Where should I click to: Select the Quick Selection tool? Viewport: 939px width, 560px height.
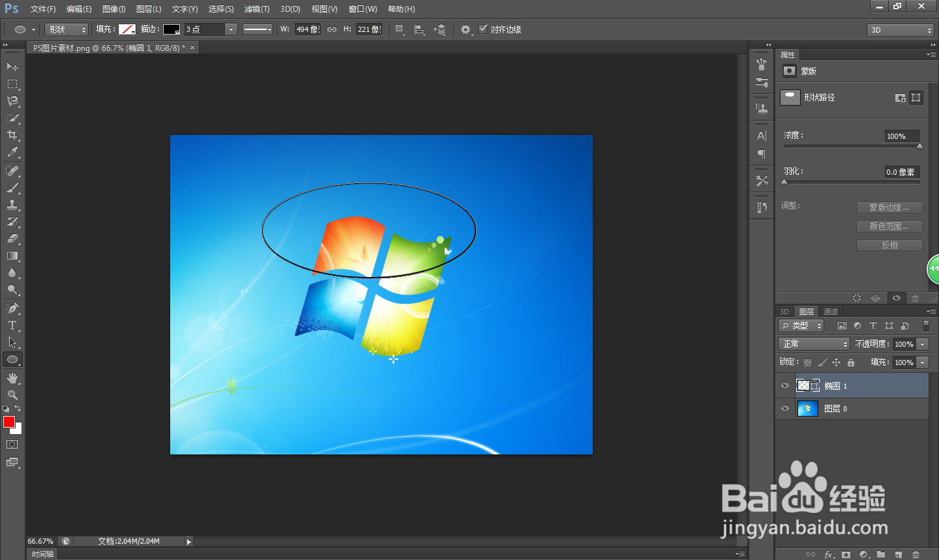pos(12,117)
